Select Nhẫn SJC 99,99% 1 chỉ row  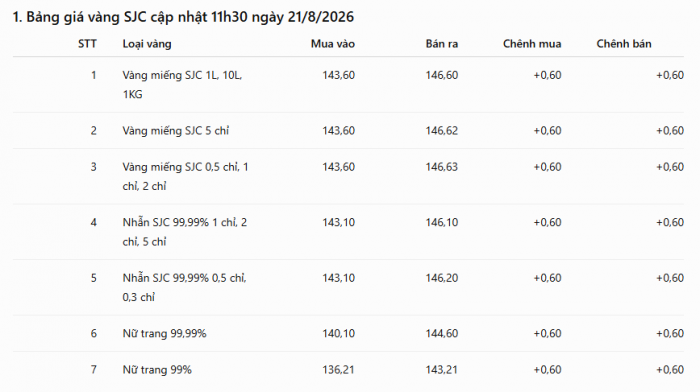348,232
